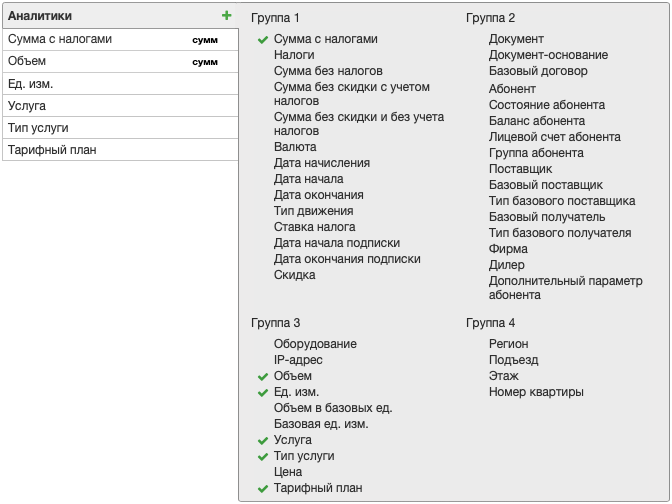This screenshot has height=504, width=672.
Task: Choose Дата начисления in Группа 1
Action: (x=322, y=163)
